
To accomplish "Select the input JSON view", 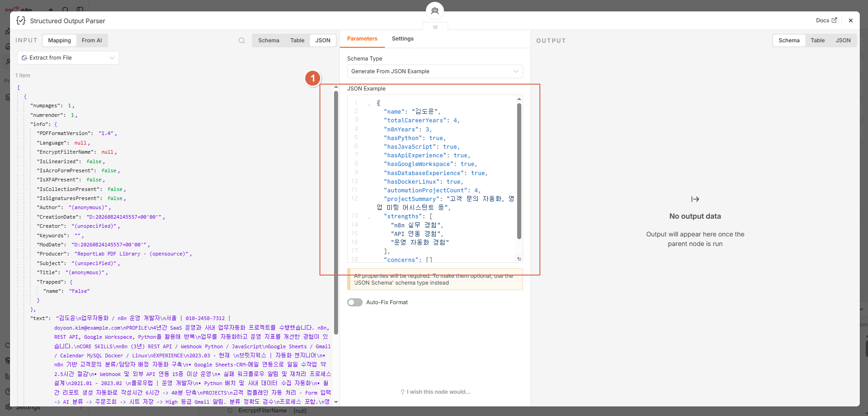I will (x=323, y=40).
